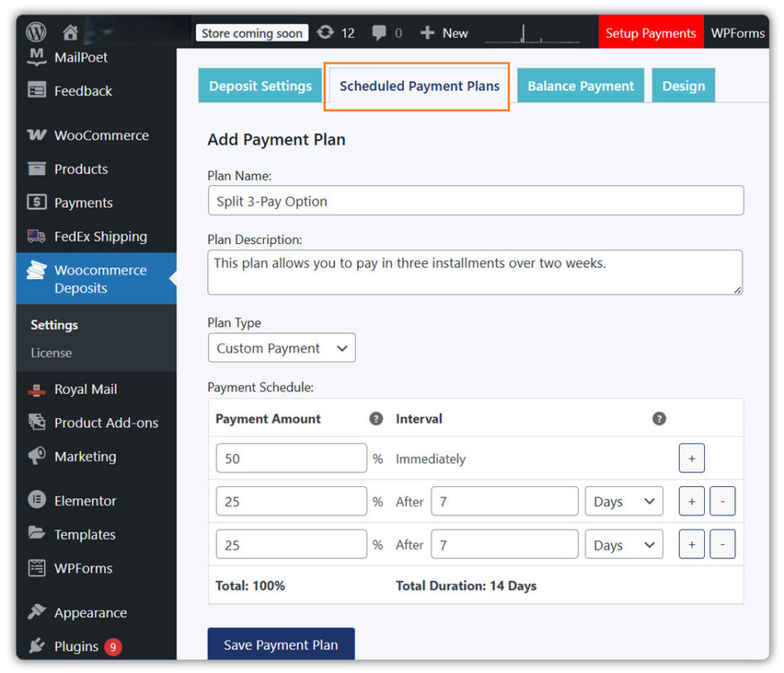
Task: Open the Royal Mail sidebar item
Action: pos(87,389)
